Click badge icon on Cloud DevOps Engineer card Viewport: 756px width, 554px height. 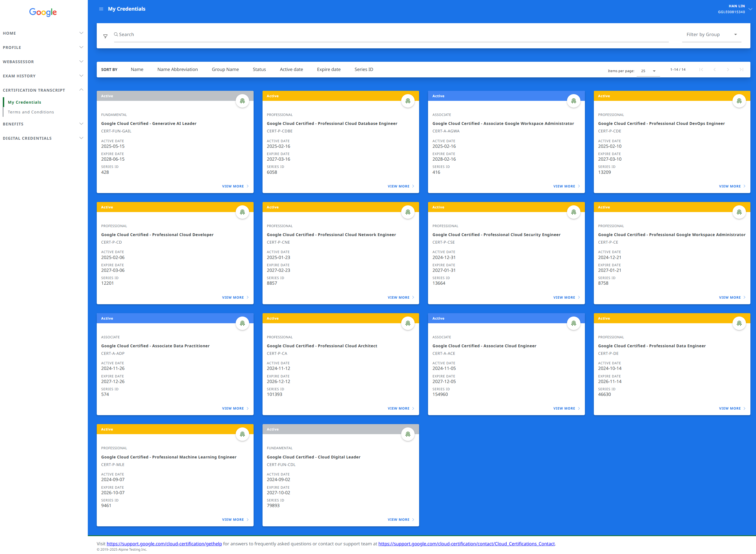click(739, 101)
